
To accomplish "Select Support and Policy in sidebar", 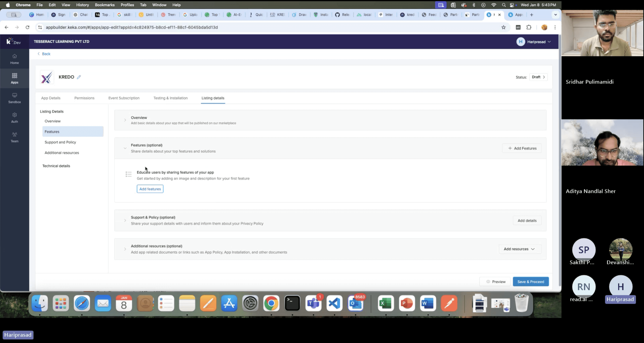I will coord(60,142).
